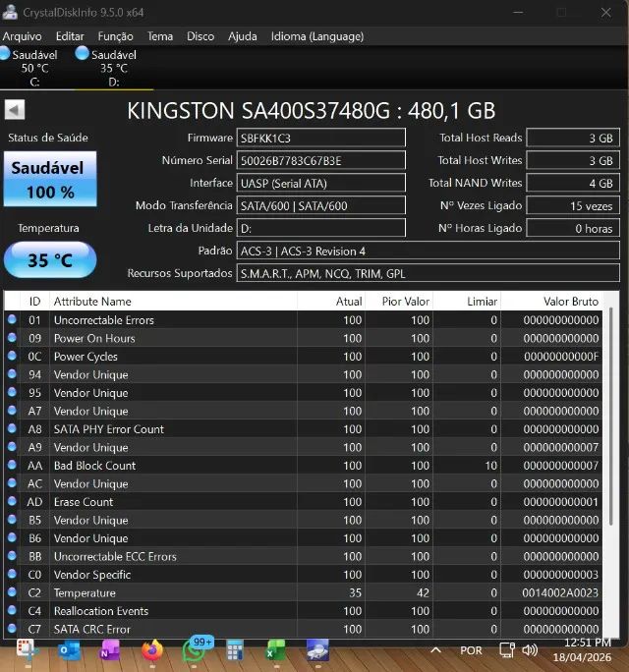The image size is (629, 672).
Task: Click the Total NAND Writes value box
Action: pyautogui.click(x=573, y=183)
